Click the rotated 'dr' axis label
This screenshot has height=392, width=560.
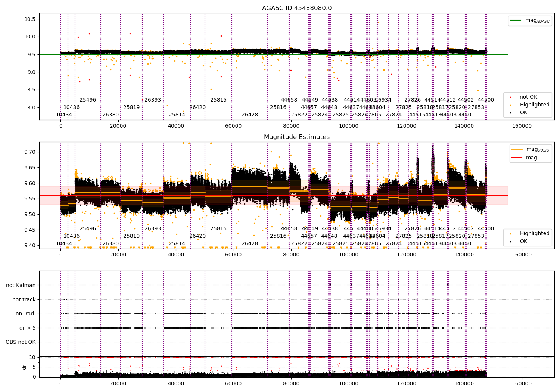pyautogui.click(x=24, y=367)
